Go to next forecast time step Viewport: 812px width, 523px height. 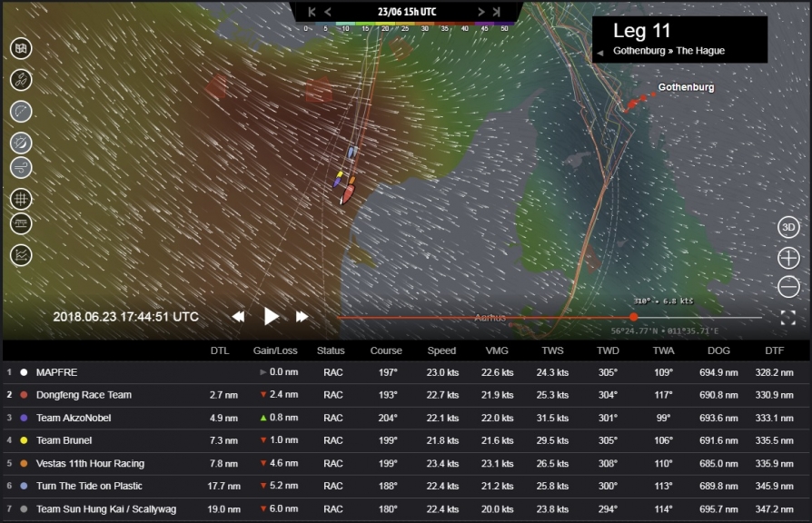click(481, 12)
